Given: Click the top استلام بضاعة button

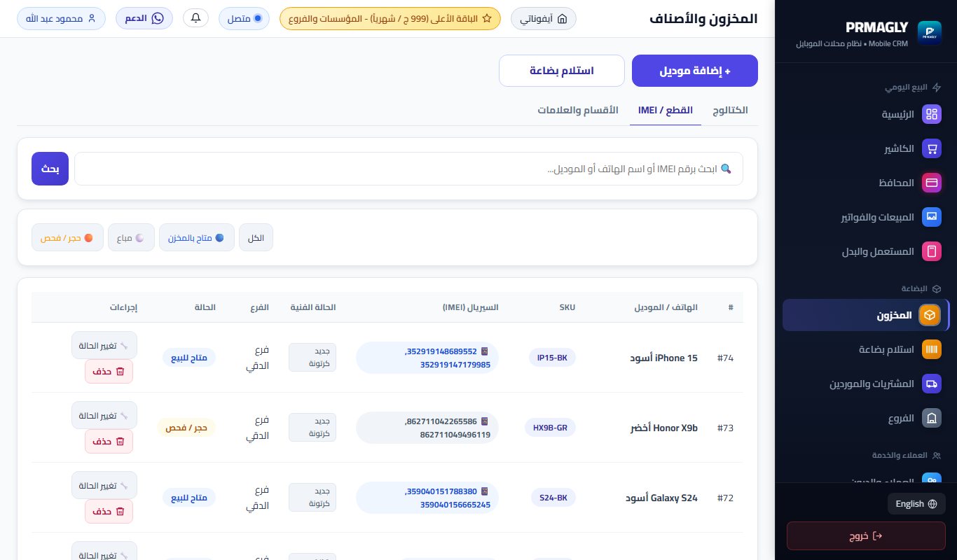Looking at the screenshot, I should pos(562,71).
